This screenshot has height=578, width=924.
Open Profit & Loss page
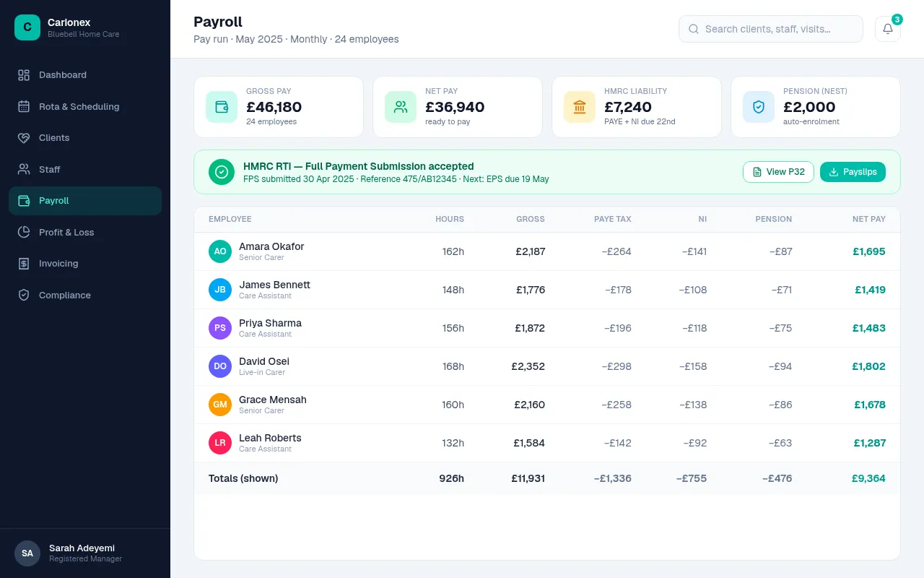coord(85,232)
